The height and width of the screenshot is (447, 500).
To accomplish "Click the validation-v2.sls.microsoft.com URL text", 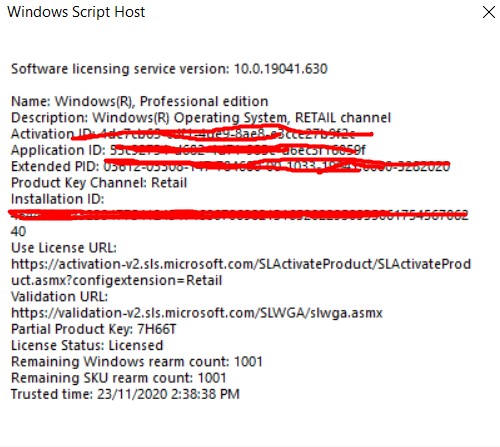I will point(197,313).
